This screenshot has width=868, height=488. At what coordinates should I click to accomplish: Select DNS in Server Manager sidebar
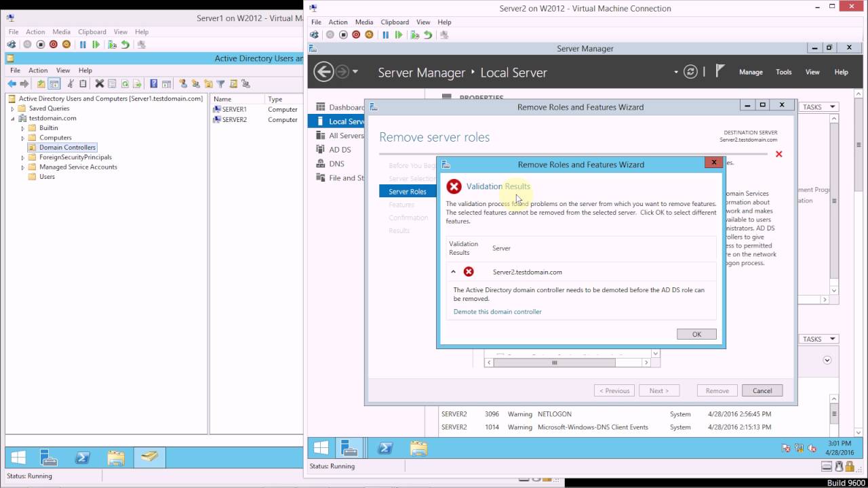[x=336, y=164]
